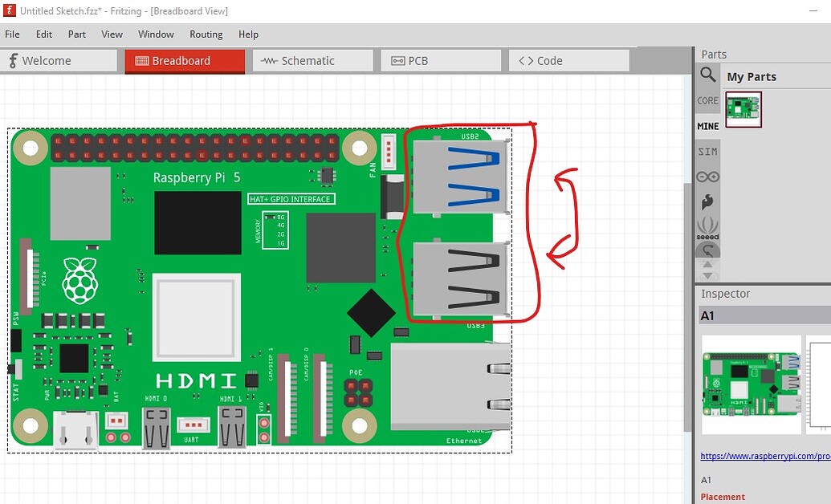Switch to the PCB tab

tap(441, 61)
